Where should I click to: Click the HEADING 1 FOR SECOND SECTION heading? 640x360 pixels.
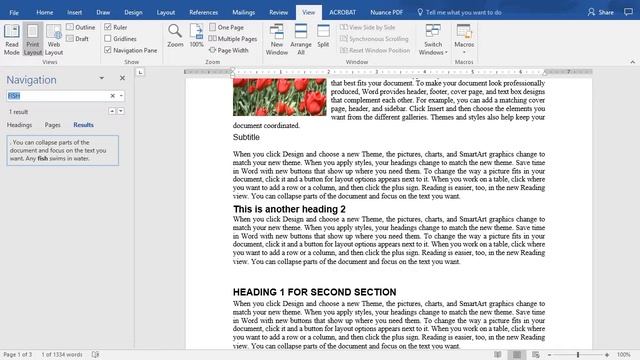pos(314,292)
